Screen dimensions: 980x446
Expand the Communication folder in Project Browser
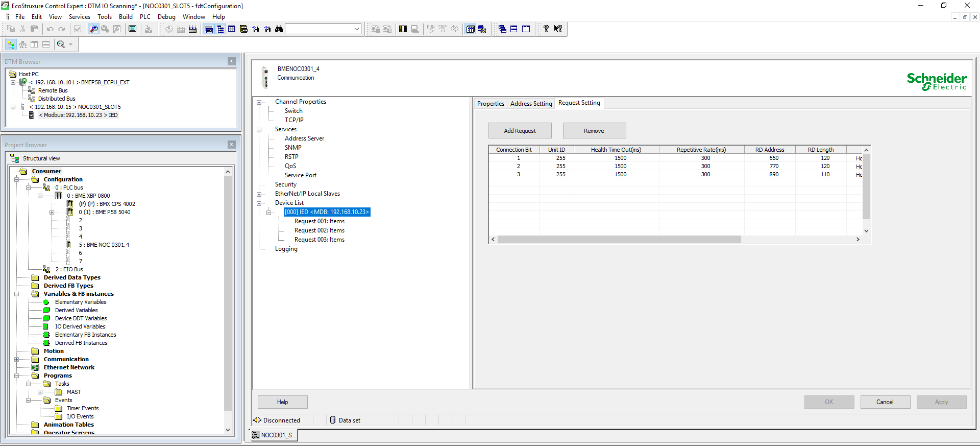pos(16,359)
